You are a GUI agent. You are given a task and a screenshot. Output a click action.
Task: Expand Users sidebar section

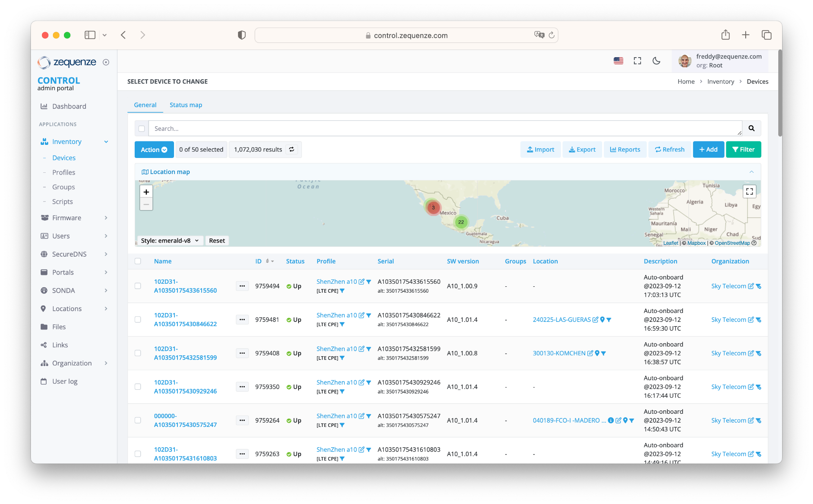(x=106, y=236)
